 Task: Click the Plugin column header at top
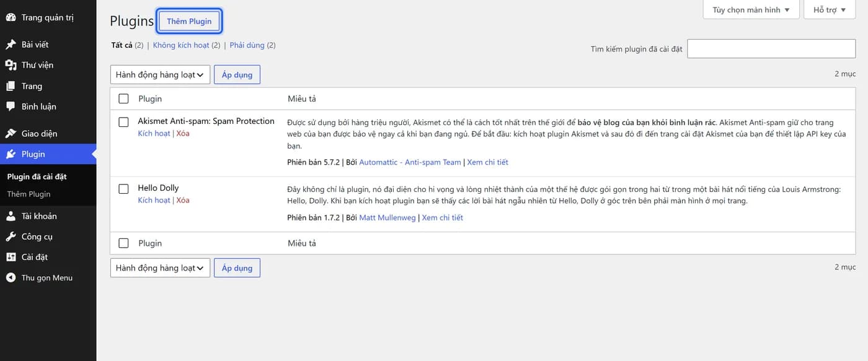tap(150, 98)
